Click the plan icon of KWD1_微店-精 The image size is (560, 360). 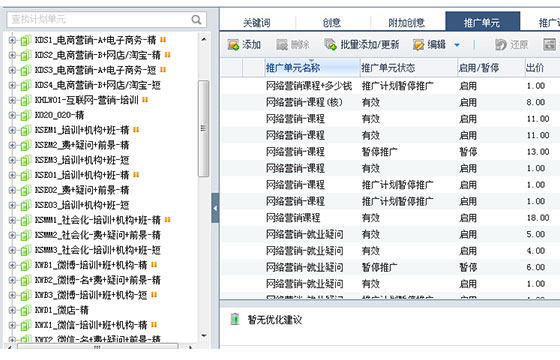(x=26, y=310)
